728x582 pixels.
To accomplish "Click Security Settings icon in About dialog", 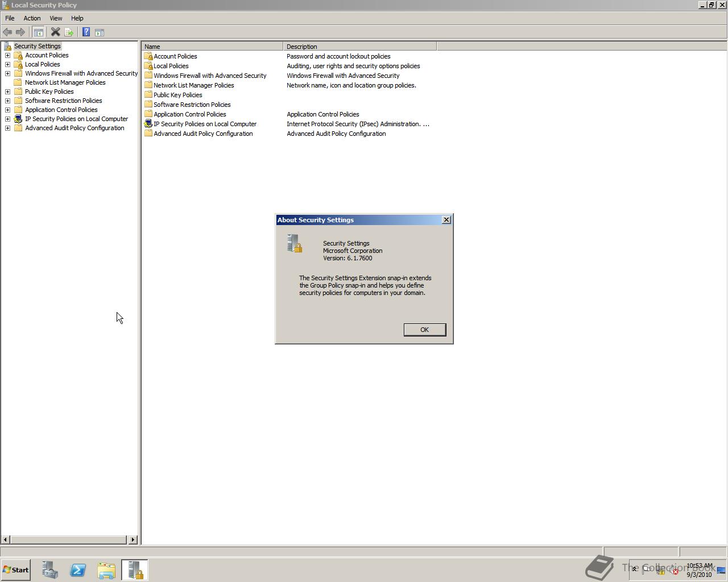I will [x=295, y=244].
